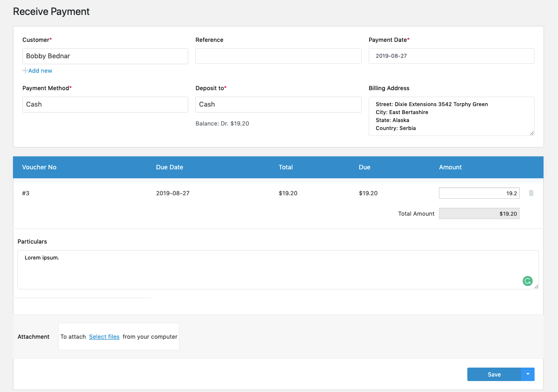The image size is (558, 392).
Task: Click the Total Amount display field
Action: pos(478,213)
